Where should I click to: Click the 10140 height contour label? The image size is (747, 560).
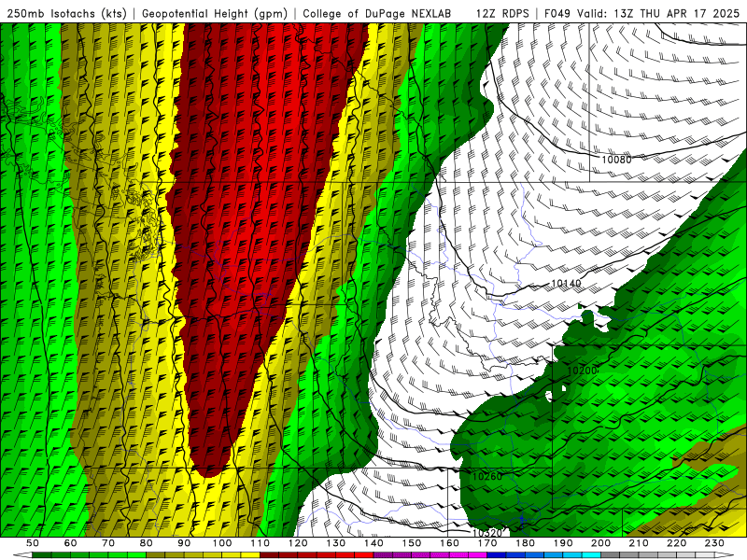coord(566,284)
